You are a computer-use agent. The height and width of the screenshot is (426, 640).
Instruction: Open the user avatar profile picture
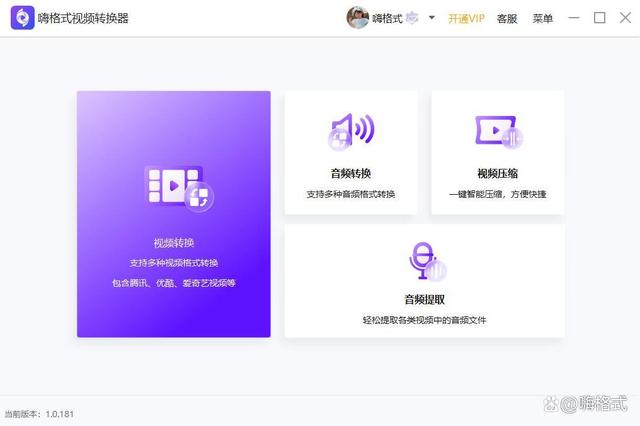358,18
